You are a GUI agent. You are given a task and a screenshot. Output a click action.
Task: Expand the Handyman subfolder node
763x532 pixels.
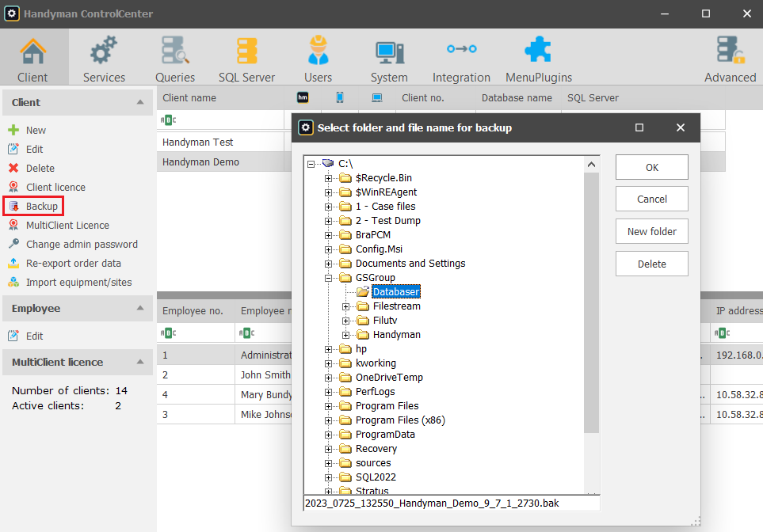point(345,335)
